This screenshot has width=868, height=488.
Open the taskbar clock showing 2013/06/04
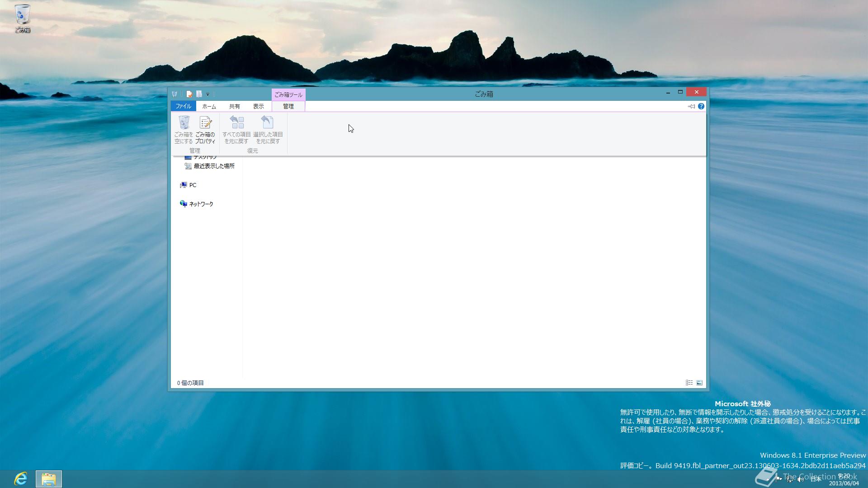coord(844,479)
